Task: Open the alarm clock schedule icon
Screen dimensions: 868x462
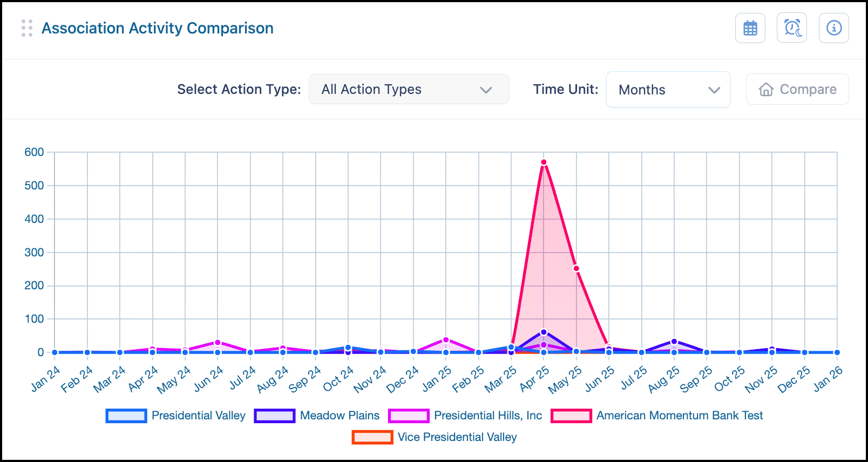Action: [792, 28]
